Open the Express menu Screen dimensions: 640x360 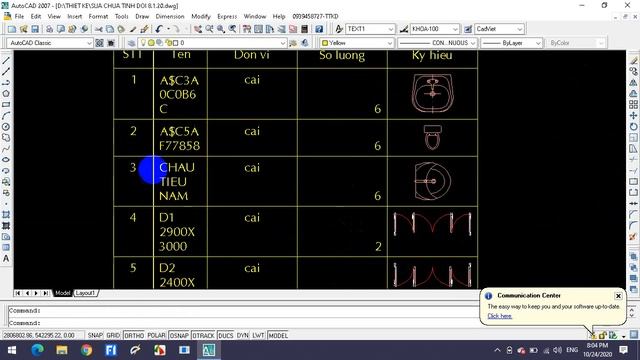pyautogui.click(x=227, y=16)
